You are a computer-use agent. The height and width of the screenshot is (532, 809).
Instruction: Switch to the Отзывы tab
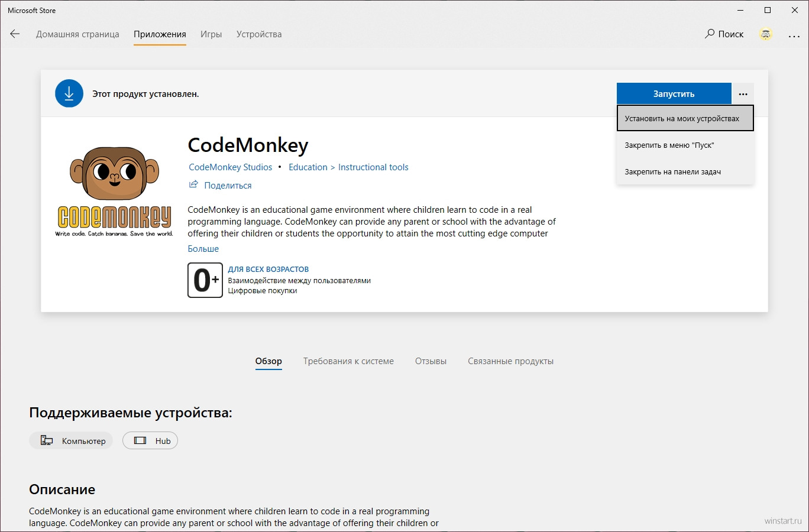click(x=431, y=361)
